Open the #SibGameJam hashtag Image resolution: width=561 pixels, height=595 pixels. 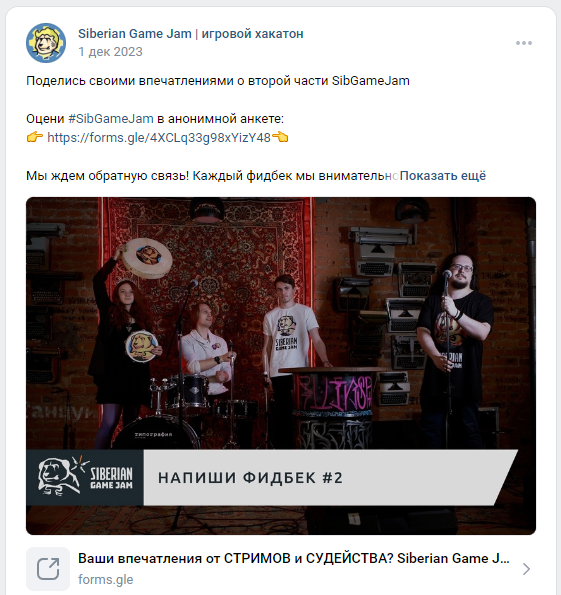click(x=111, y=119)
